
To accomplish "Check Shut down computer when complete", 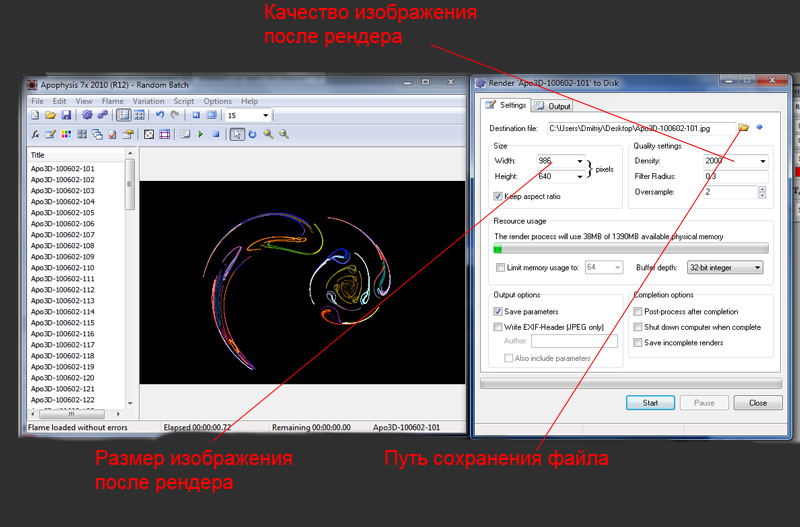I will 637,327.
